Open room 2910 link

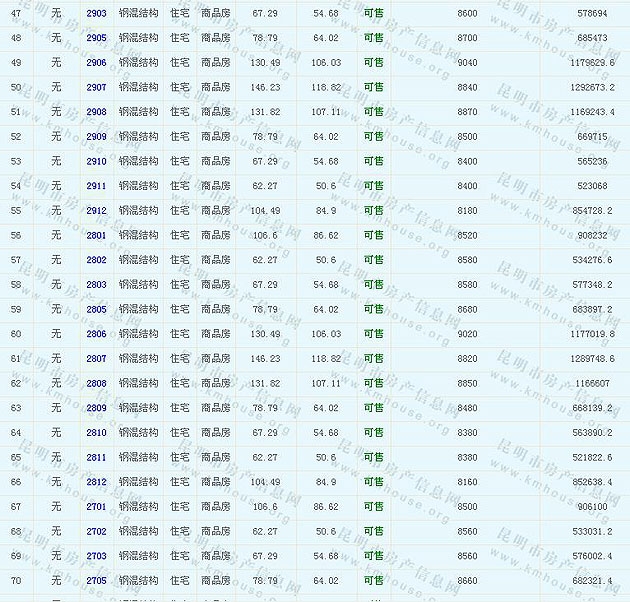click(x=96, y=161)
